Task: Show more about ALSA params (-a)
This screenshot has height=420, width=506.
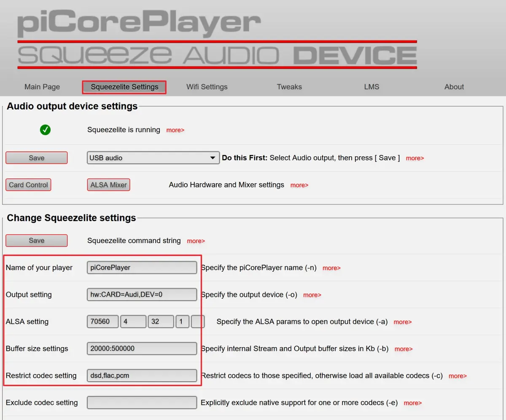Action: point(403,322)
